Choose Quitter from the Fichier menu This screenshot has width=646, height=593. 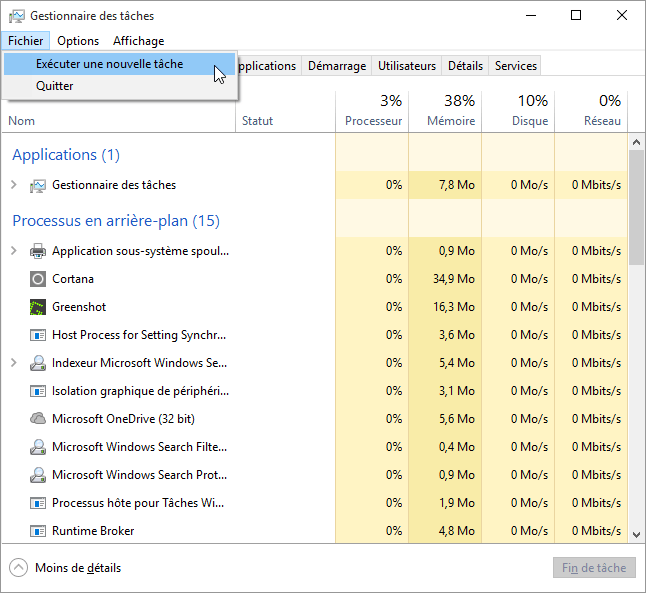pyautogui.click(x=119, y=86)
